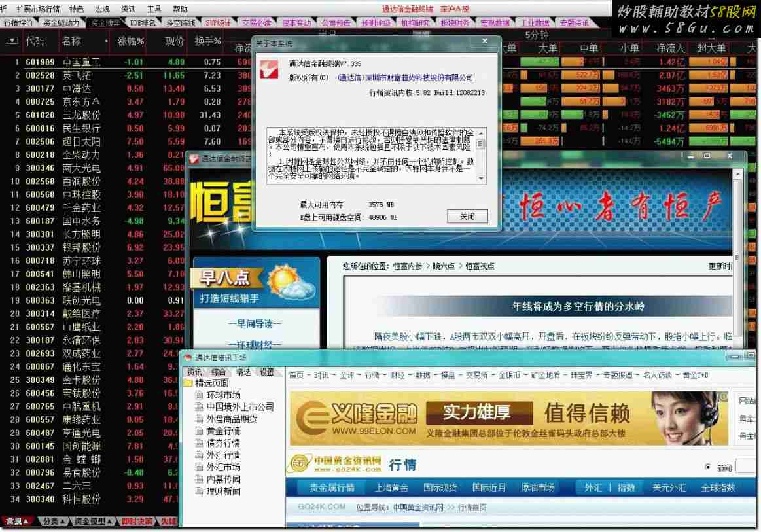Image resolution: width=761 pixels, height=532 pixels.
Task: Sort by the 涨幅% column header
Action: pos(131,41)
